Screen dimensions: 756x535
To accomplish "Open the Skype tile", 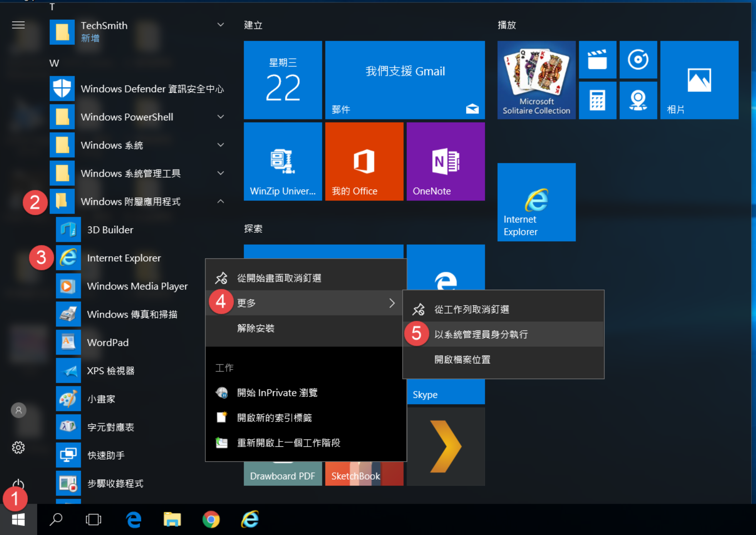I will pos(446,392).
